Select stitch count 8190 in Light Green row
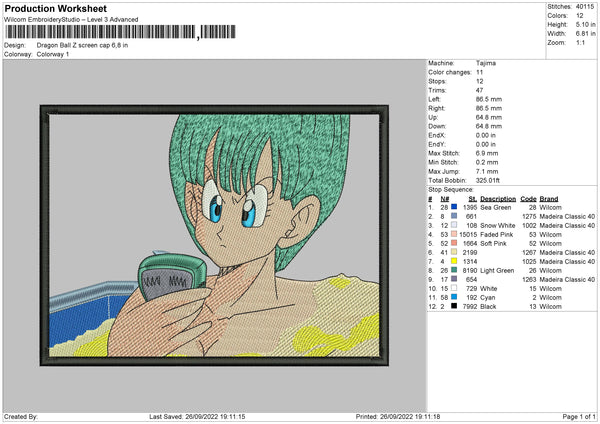This screenshot has height=424, width=600. point(470,271)
